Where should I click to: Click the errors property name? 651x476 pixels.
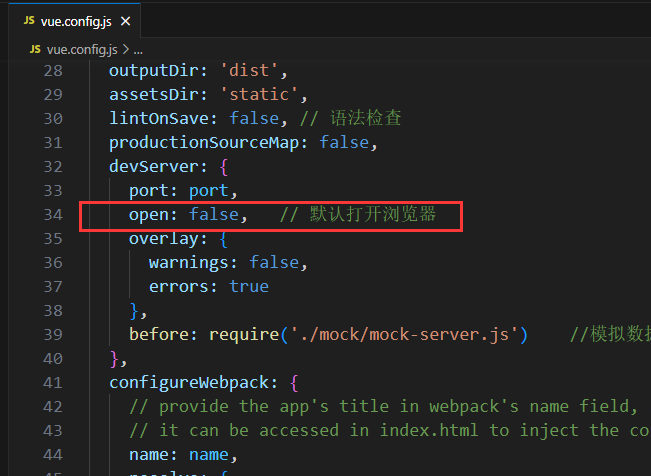179,287
